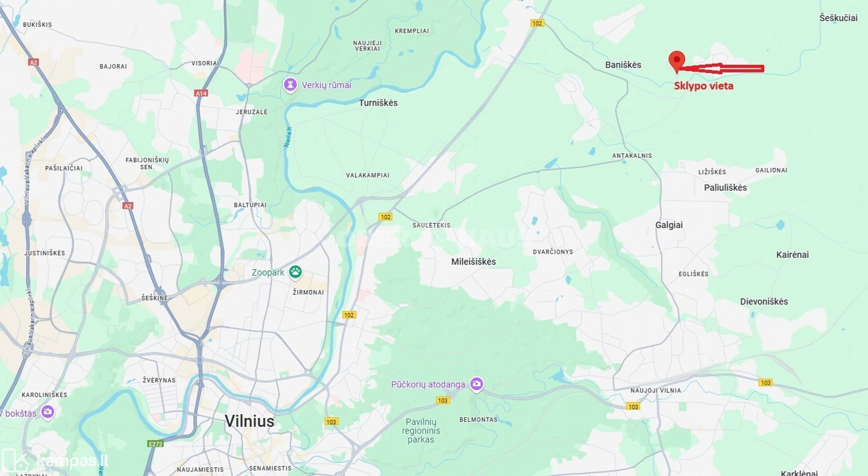Click the red Sklypo vieta location pin

[x=677, y=62]
